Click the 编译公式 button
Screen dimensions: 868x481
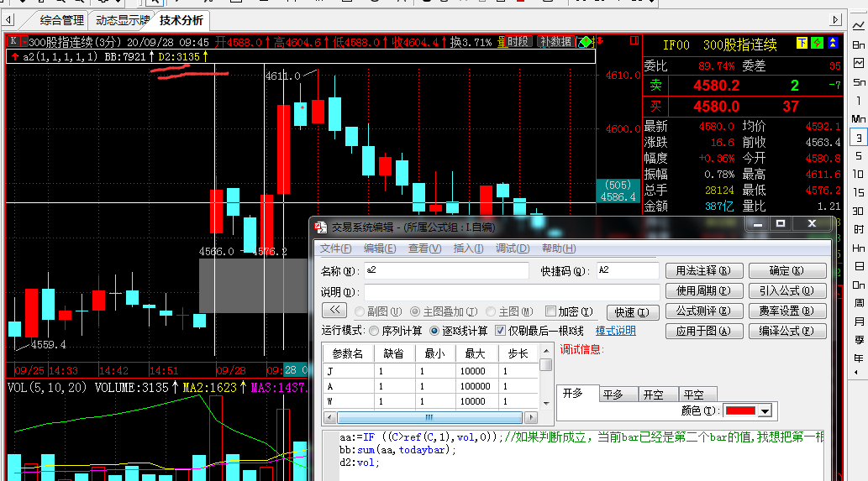[x=786, y=332]
